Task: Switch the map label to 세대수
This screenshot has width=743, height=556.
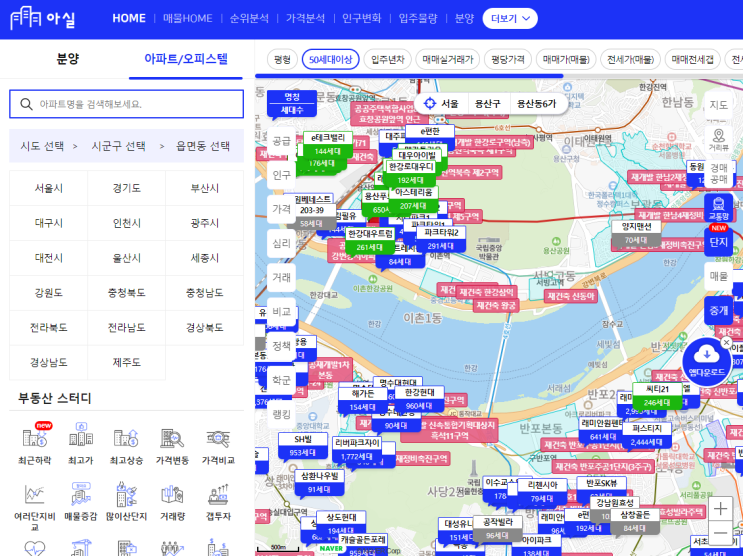Action: coord(292,110)
